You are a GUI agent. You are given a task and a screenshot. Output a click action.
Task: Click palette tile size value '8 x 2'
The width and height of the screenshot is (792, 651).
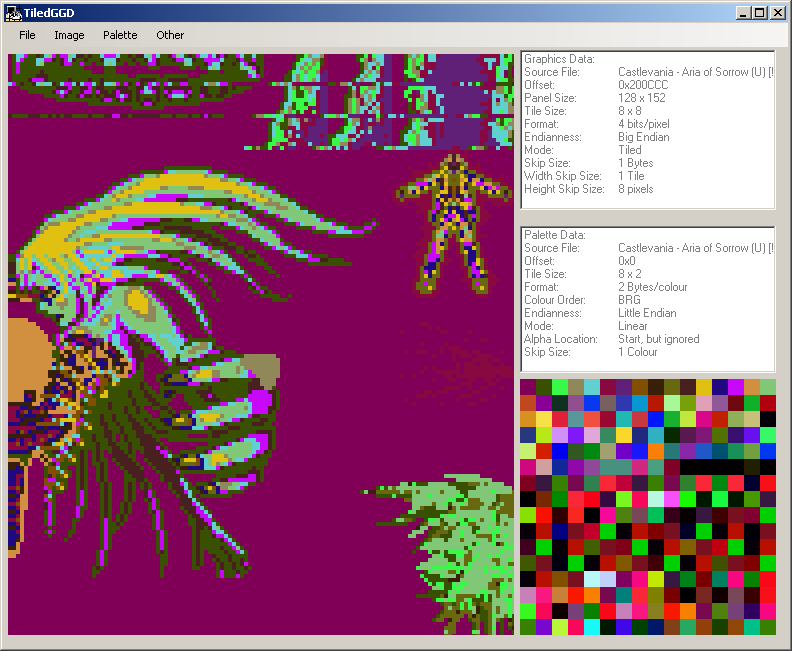click(x=630, y=274)
